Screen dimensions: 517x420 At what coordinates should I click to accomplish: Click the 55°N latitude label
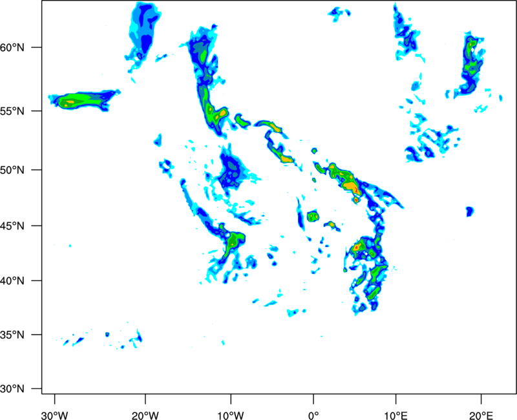(12, 111)
